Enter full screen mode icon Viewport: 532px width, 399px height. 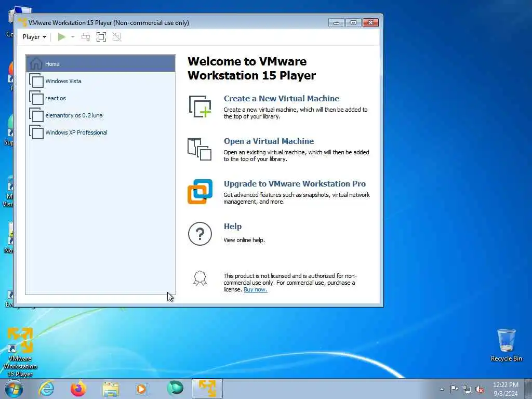(x=101, y=37)
